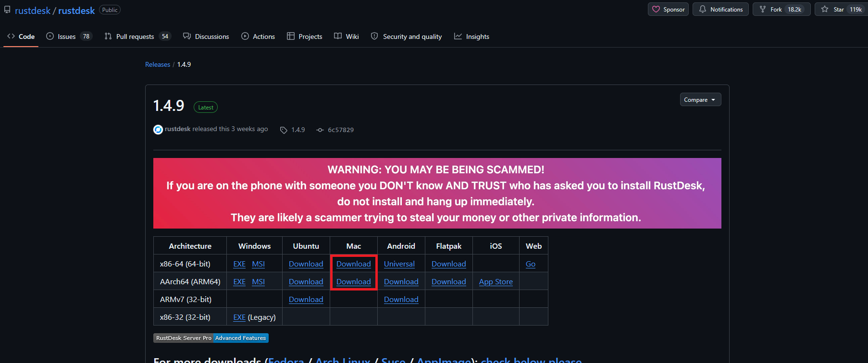Open the rustdesk owner link in header
The image size is (868, 363).
click(33, 11)
